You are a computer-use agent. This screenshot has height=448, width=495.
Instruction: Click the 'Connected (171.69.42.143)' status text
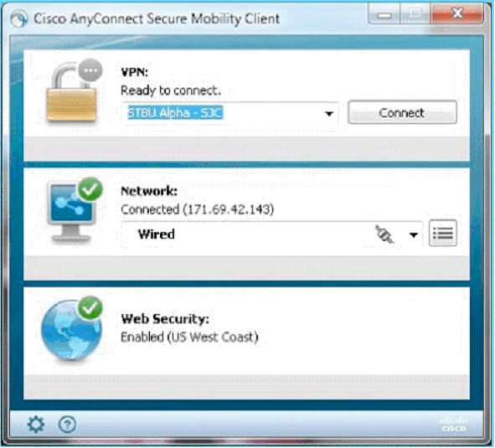tap(198, 209)
